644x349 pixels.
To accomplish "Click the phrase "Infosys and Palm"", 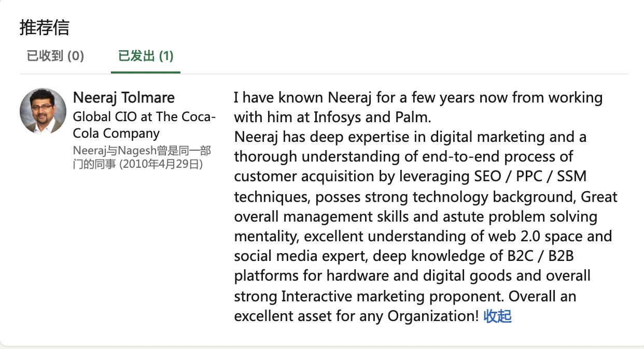I will 372,117.
